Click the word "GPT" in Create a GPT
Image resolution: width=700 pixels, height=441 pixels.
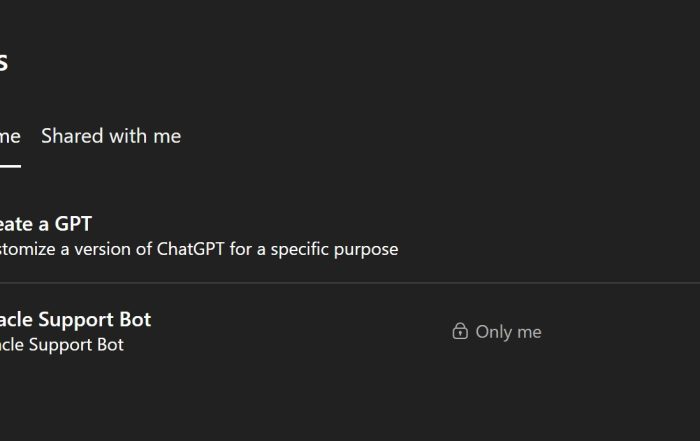[73, 223]
